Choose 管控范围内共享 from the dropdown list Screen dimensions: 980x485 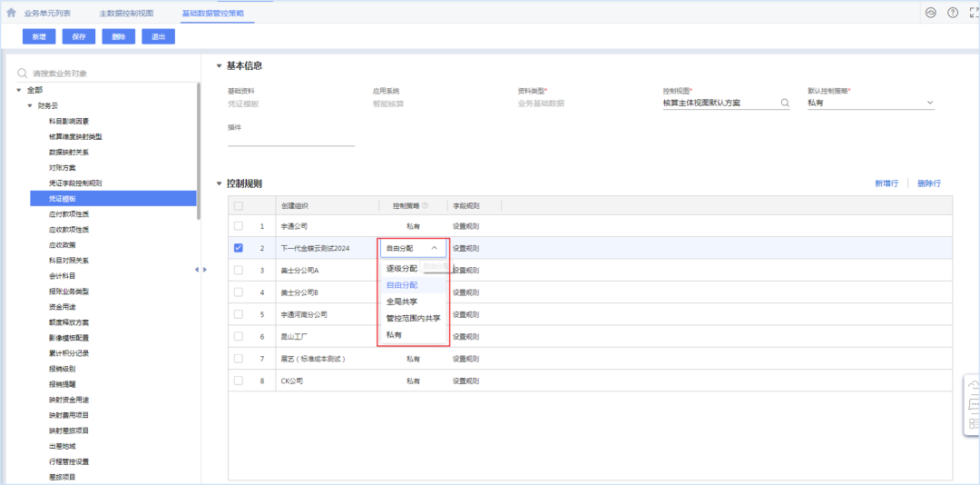click(413, 318)
